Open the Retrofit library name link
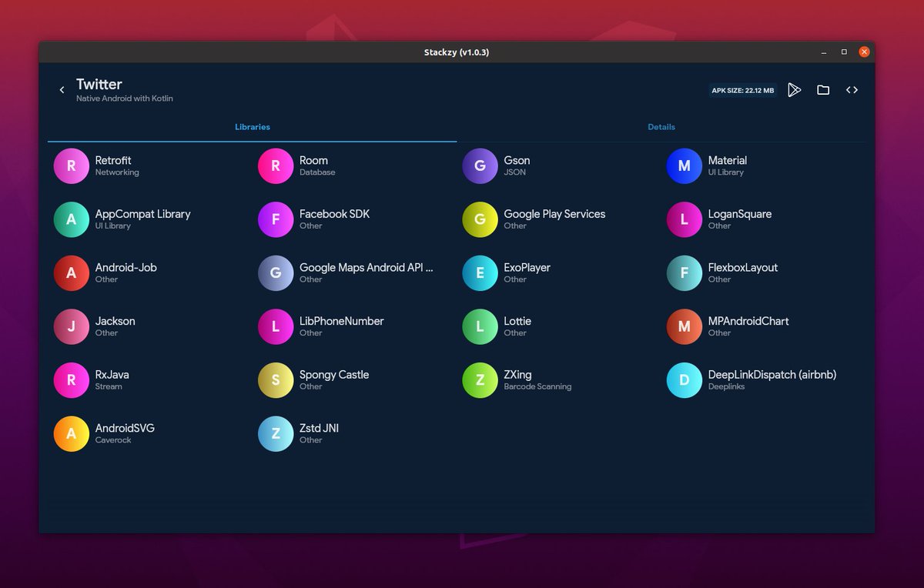The height and width of the screenshot is (588, 924). click(113, 160)
